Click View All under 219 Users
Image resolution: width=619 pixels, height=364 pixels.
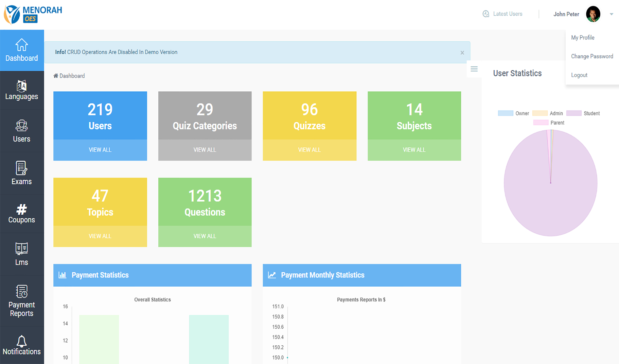click(x=100, y=150)
